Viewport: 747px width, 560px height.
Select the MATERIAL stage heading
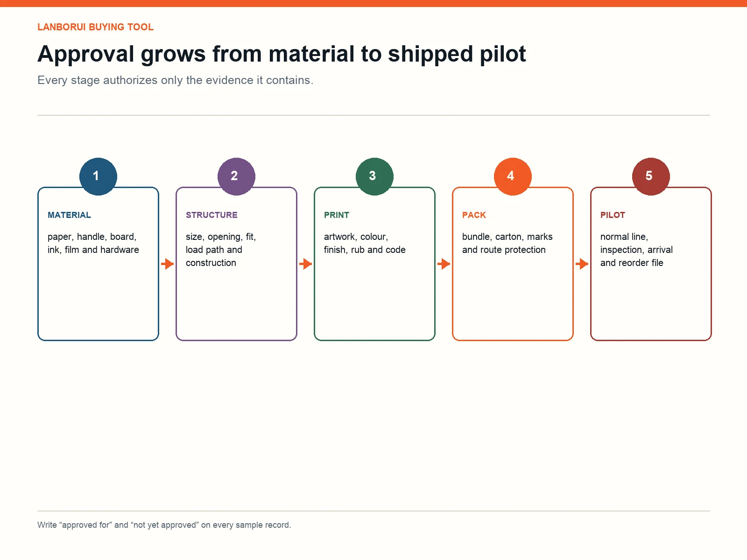pyautogui.click(x=69, y=215)
